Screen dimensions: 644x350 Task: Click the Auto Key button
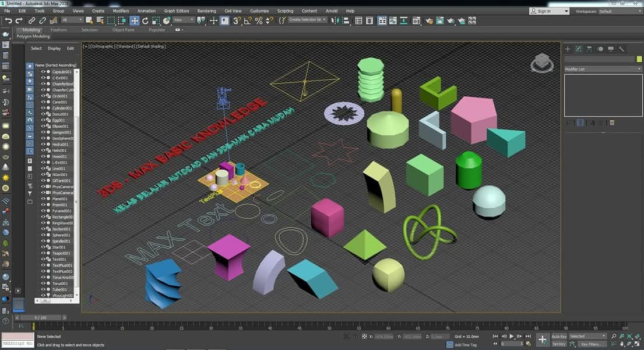559,337
